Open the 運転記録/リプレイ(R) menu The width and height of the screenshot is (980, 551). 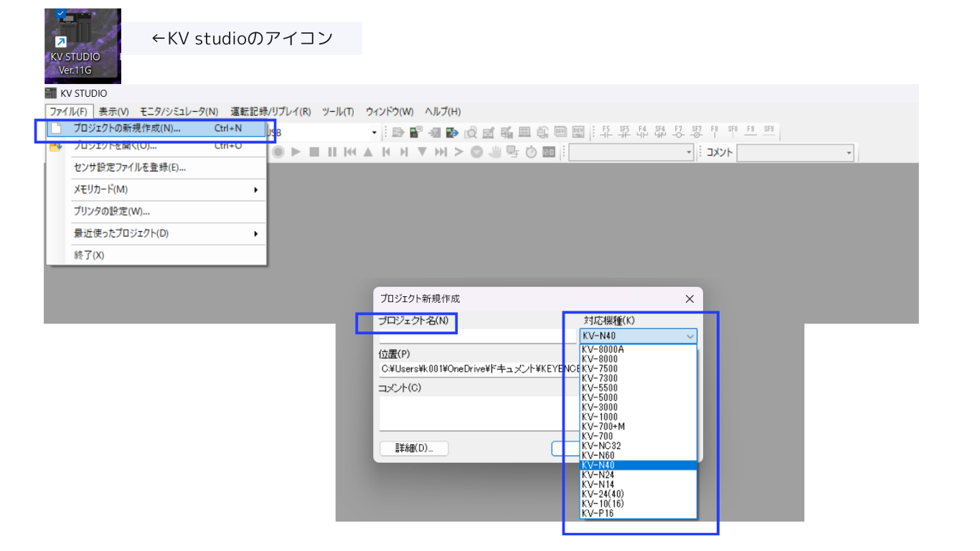(270, 111)
